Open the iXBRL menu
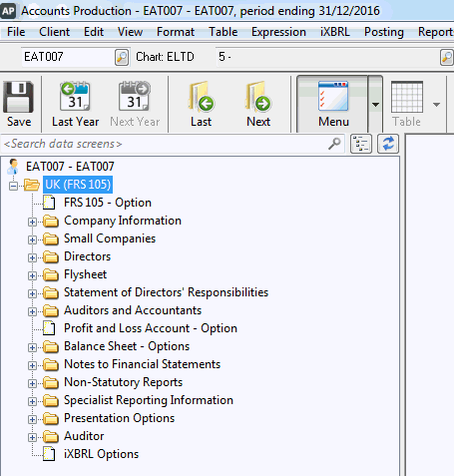Image resolution: width=454 pixels, height=476 pixels. (335, 32)
